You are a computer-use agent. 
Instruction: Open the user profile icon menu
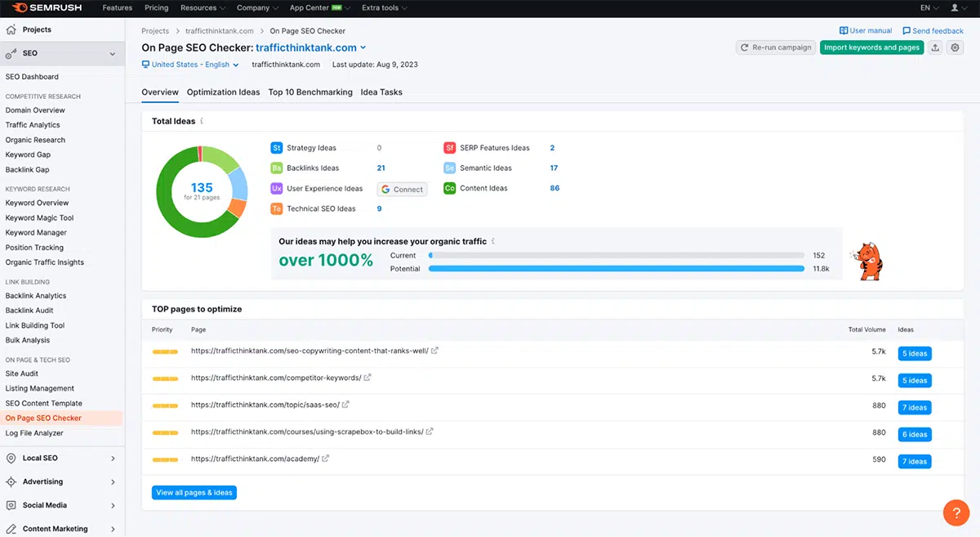pos(958,7)
